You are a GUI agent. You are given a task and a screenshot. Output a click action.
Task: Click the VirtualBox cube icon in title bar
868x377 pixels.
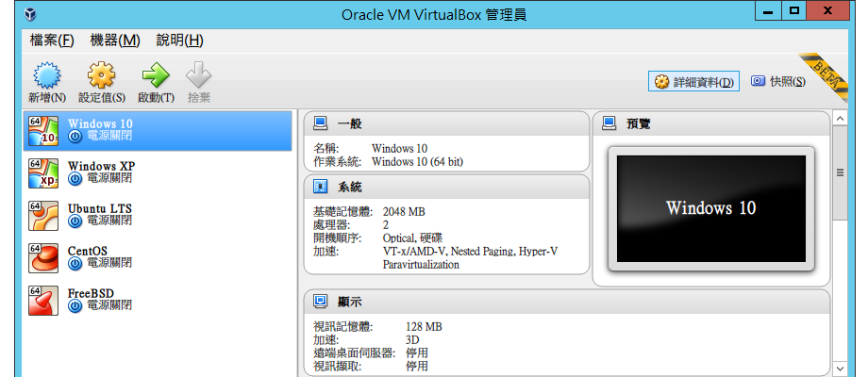pos(30,14)
